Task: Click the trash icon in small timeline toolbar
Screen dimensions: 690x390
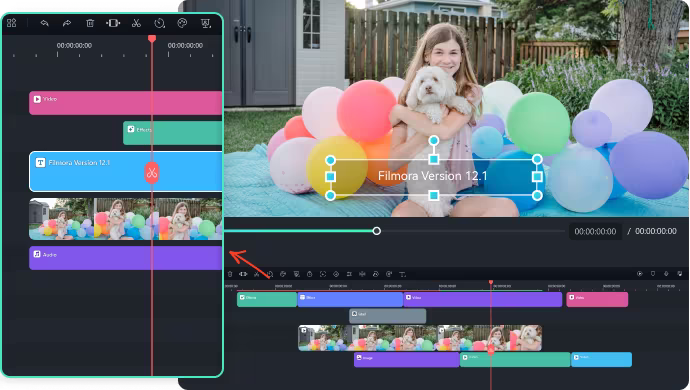Action: point(230,274)
